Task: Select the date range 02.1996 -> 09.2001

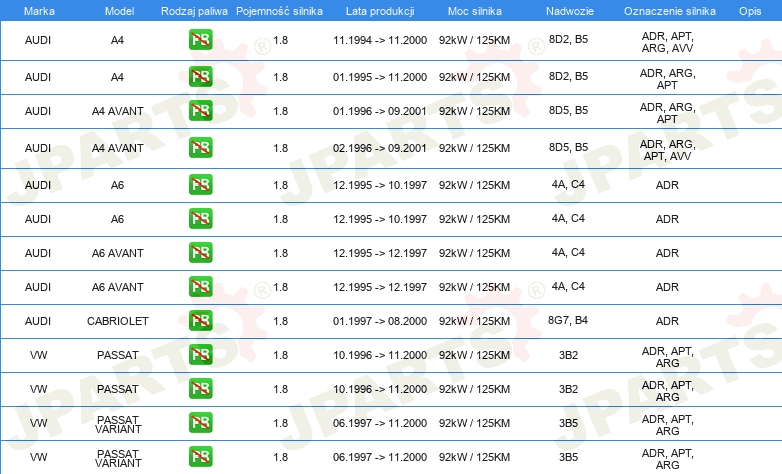Action: click(x=380, y=148)
